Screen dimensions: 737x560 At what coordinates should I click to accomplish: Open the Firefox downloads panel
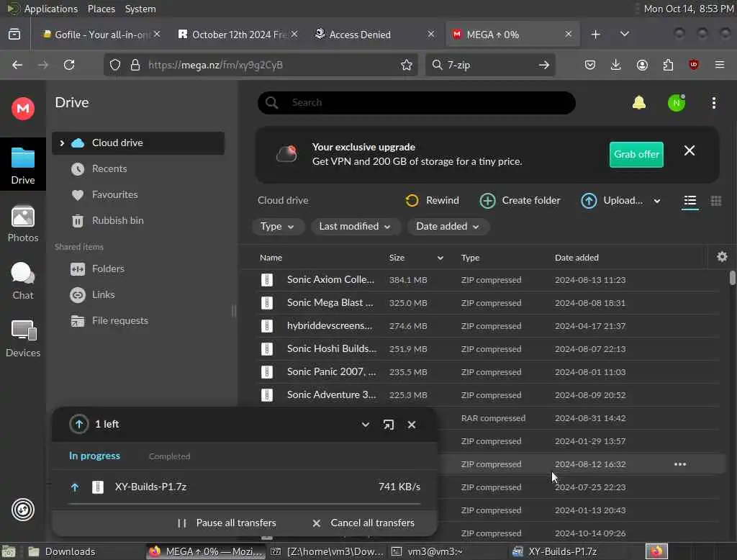(x=615, y=65)
